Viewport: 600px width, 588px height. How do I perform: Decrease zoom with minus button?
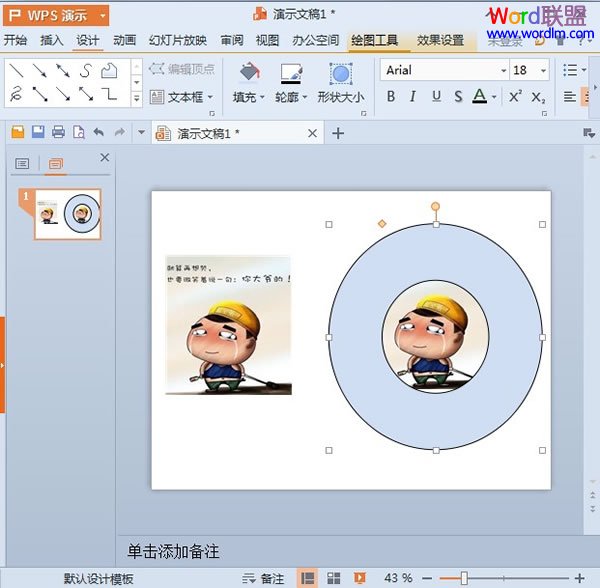coord(427,578)
